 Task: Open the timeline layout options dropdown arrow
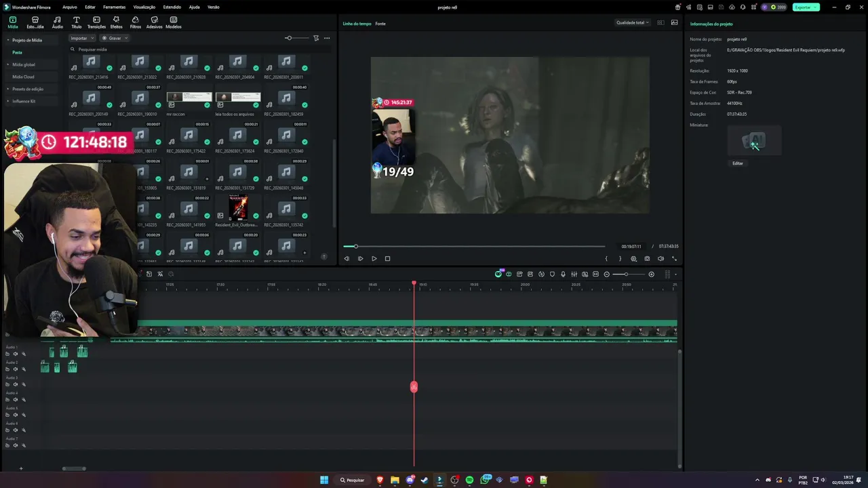pyautogui.click(x=675, y=274)
